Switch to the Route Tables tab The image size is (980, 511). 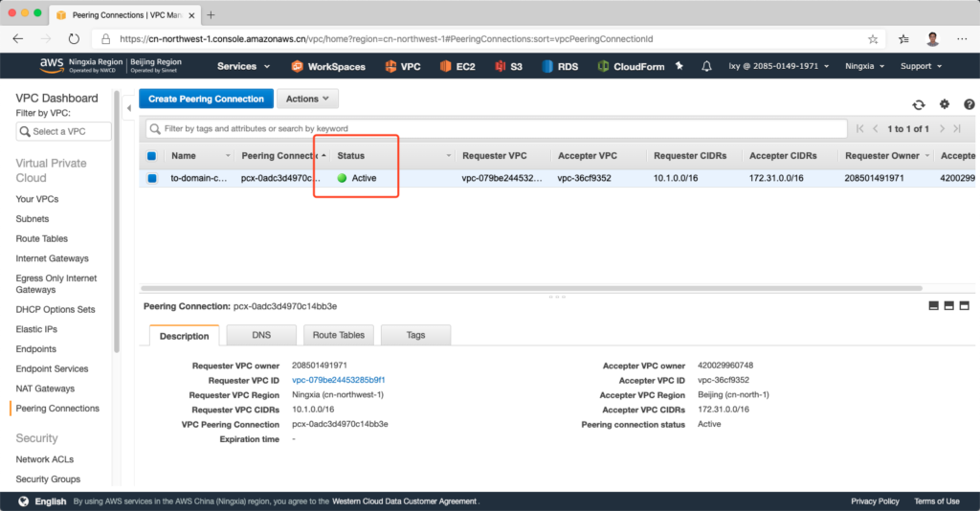338,335
